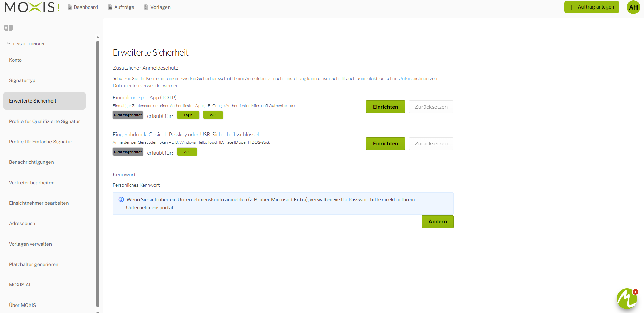Click the Erweiterte Sicherheit page heading
Screen dimensions: 644x313
[x=150, y=52]
